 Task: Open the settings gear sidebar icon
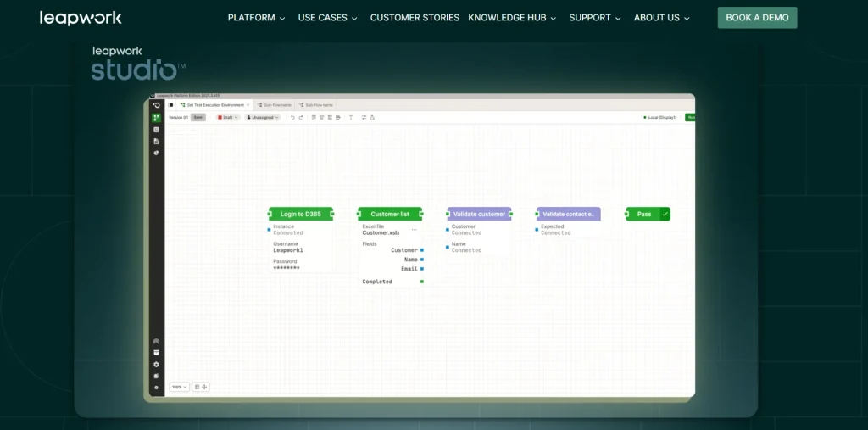click(156, 365)
